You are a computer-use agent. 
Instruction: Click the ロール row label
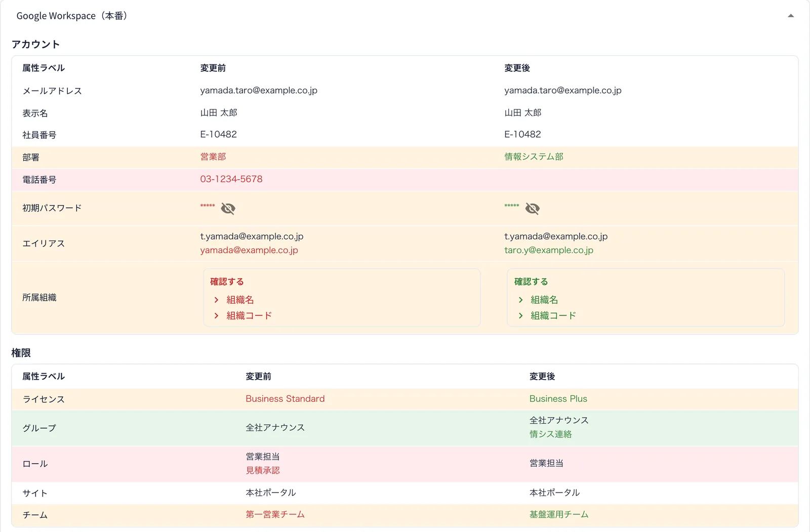coord(35,464)
